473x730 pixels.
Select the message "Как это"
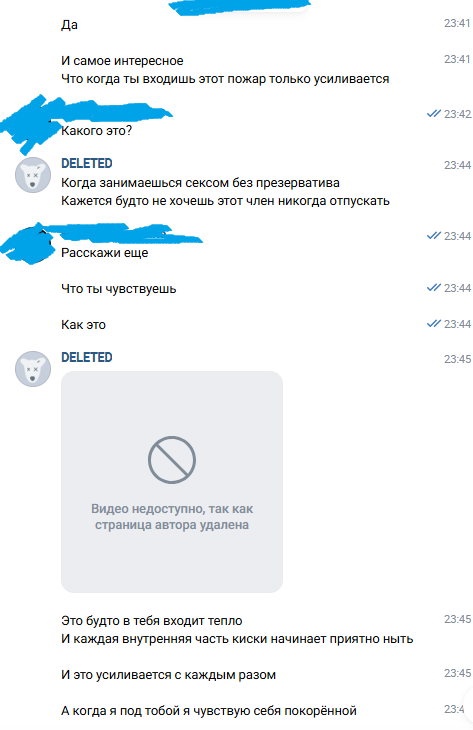pyautogui.click(x=83, y=324)
